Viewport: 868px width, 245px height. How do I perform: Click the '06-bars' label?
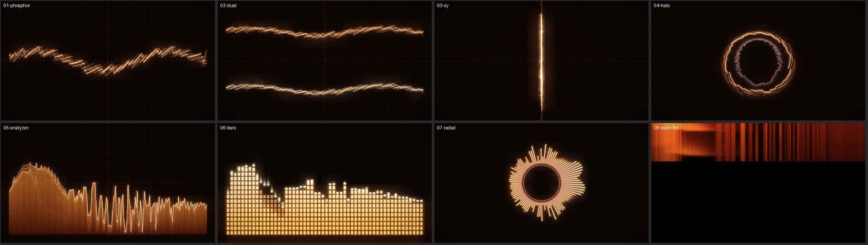tap(228, 128)
